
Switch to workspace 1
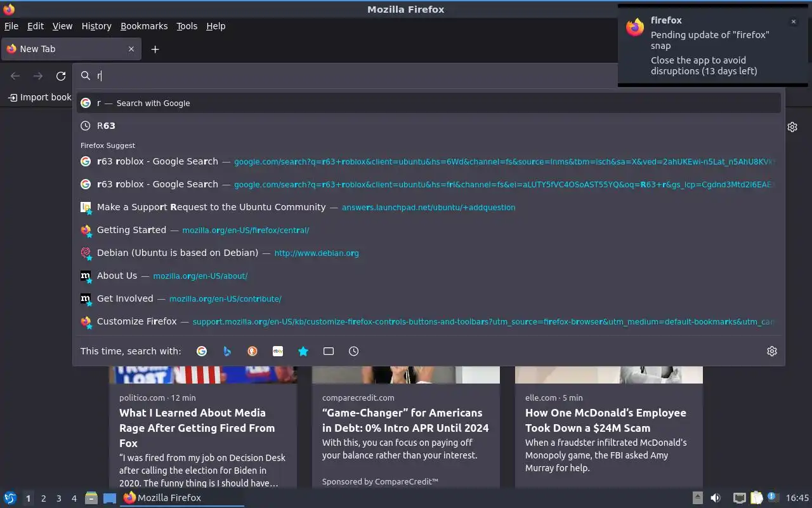point(28,498)
